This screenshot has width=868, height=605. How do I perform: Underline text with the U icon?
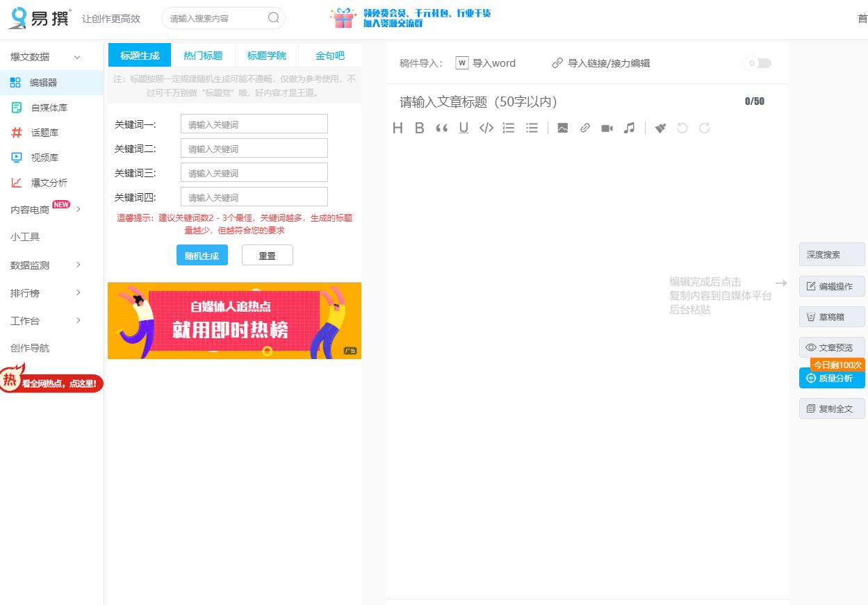[x=464, y=128]
